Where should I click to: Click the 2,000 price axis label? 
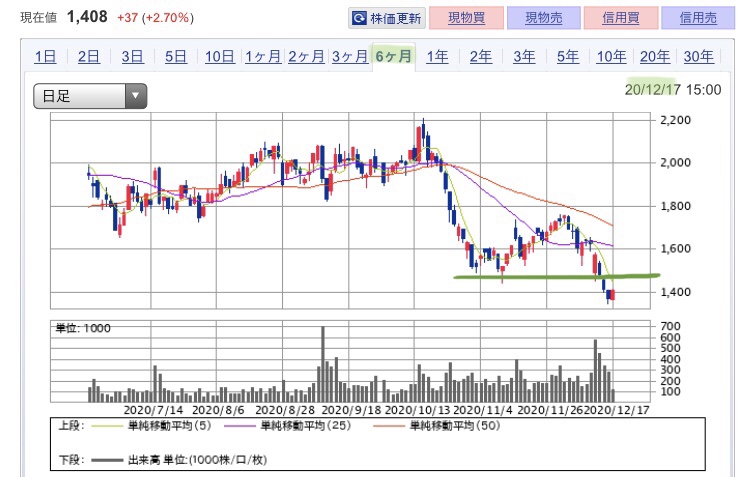[x=675, y=163]
